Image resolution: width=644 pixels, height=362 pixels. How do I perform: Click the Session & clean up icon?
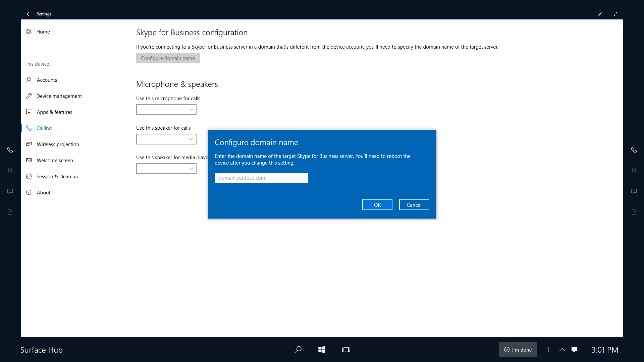[29, 176]
